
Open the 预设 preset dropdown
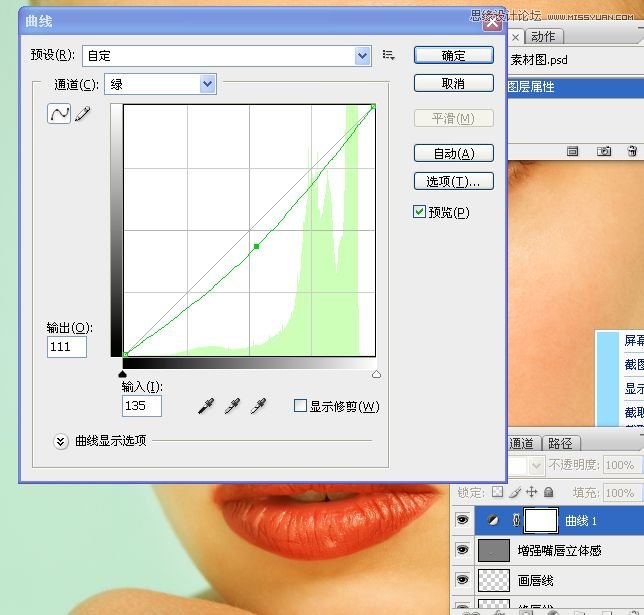pyautogui.click(x=362, y=55)
